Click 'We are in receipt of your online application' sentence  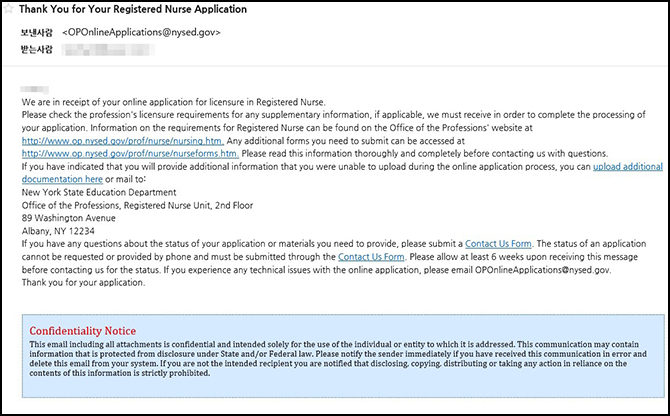click(x=173, y=102)
